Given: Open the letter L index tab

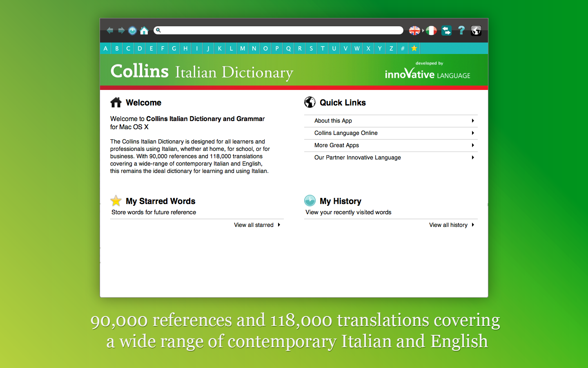Looking at the screenshot, I should [231, 48].
